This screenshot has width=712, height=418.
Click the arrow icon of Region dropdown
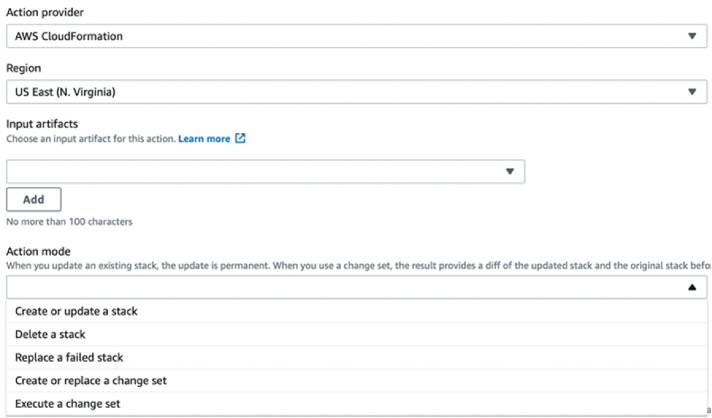[691, 92]
